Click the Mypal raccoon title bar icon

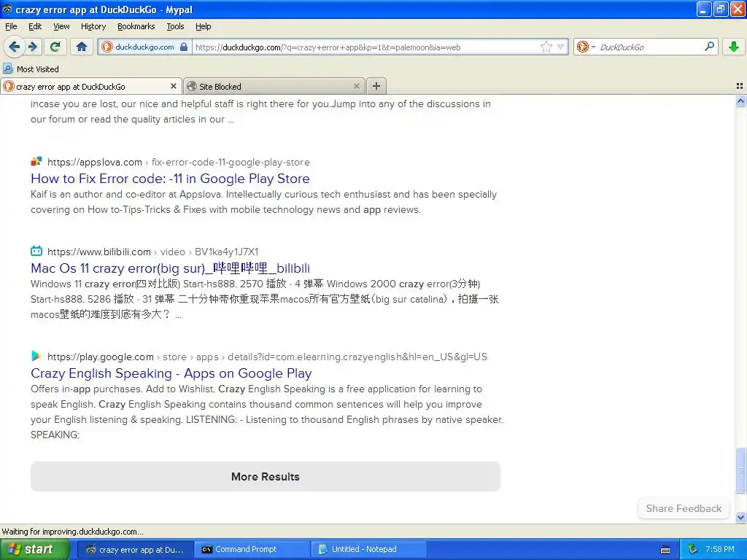(7, 9)
